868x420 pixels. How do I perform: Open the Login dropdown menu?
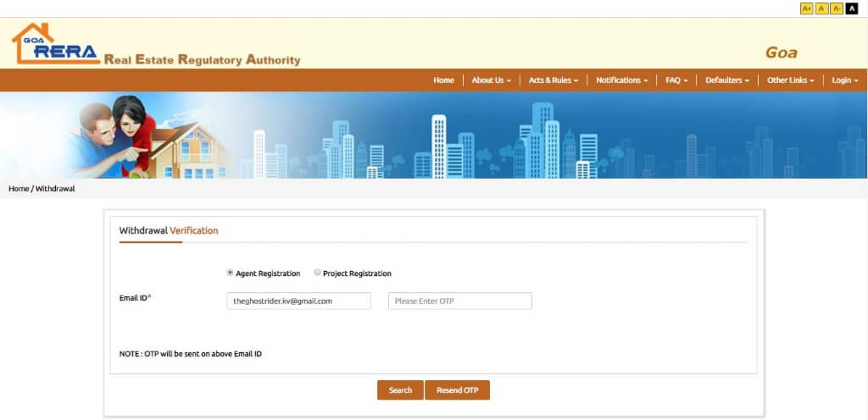[844, 80]
